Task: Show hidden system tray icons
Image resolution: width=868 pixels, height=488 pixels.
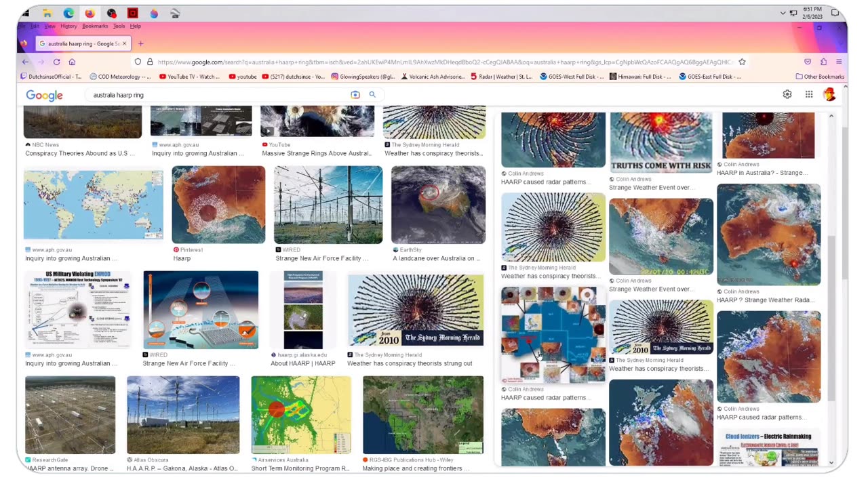Action: pos(783,13)
